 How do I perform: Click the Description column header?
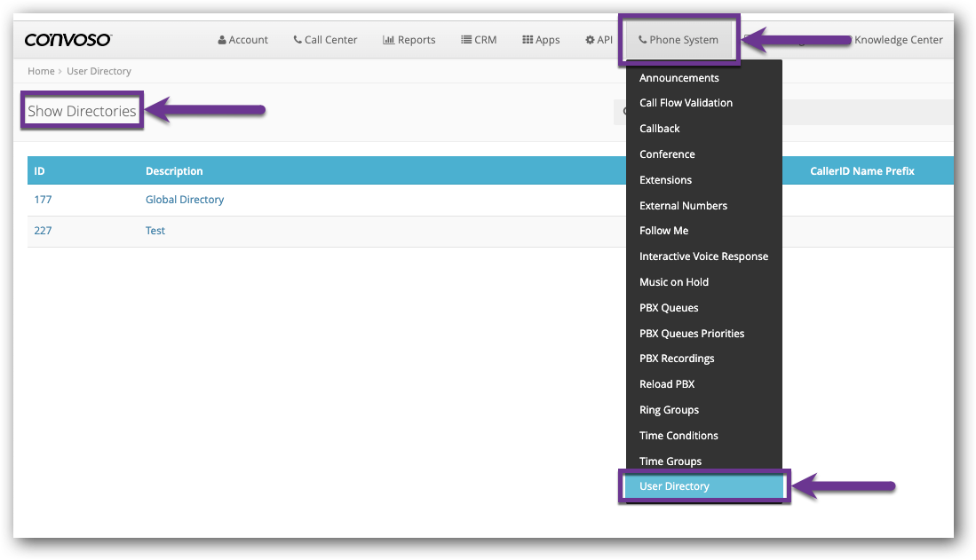(x=174, y=171)
